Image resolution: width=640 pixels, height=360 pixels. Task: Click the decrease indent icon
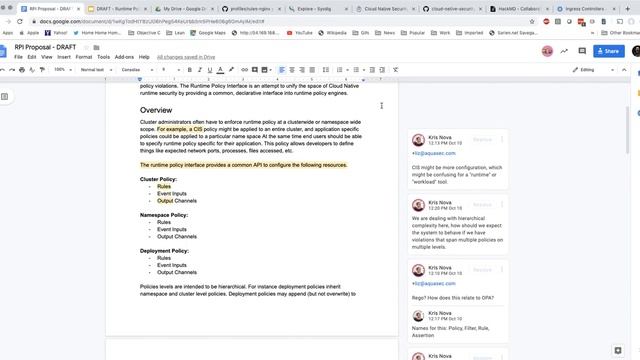point(372,70)
